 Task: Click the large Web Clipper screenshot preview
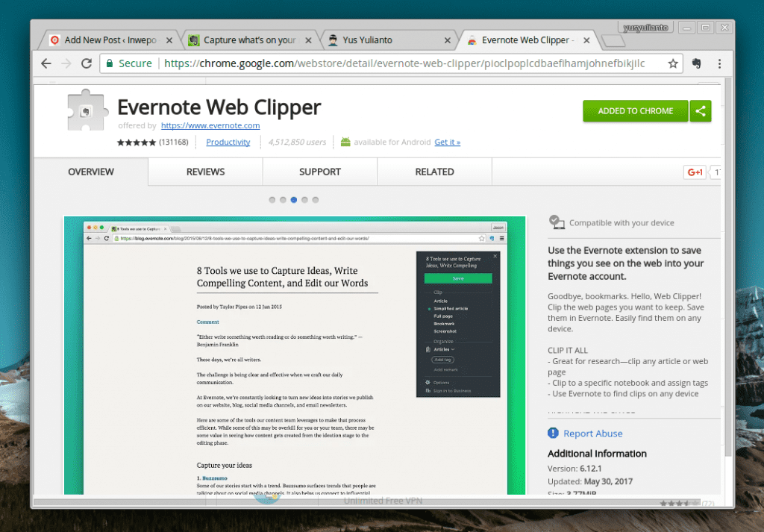pyautogui.click(x=295, y=355)
